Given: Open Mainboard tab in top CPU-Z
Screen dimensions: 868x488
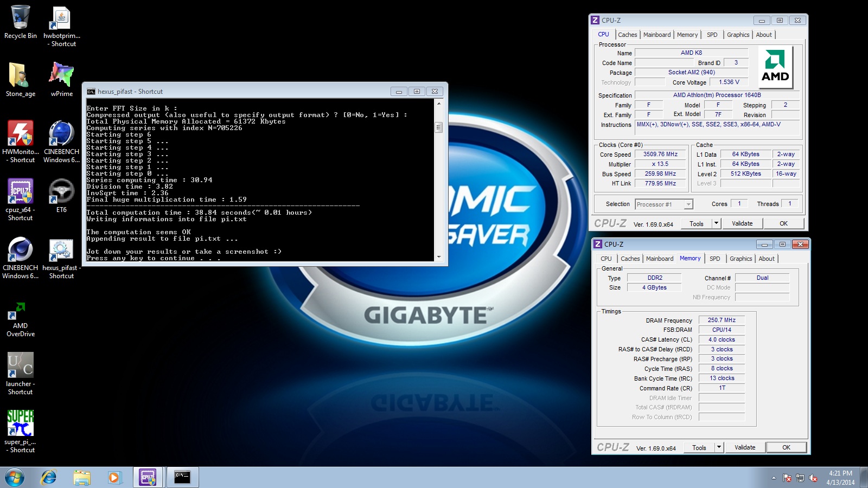Looking at the screenshot, I should (657, 35).
